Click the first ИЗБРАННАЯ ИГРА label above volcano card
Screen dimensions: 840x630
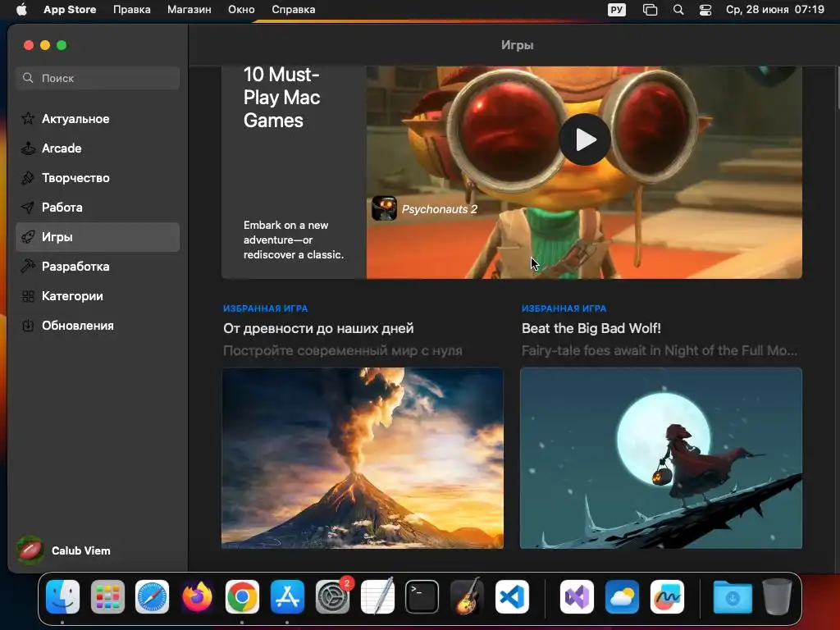(265, 308)
